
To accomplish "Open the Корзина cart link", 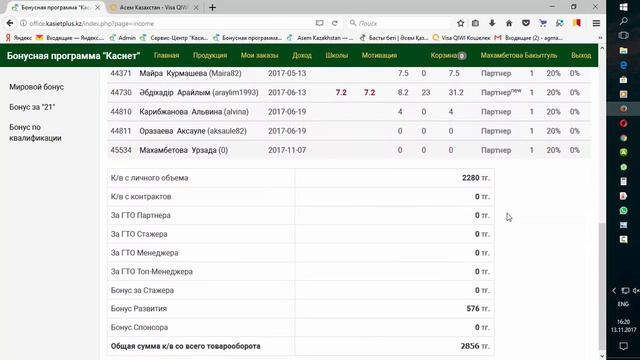I will (x=448, y=55).
